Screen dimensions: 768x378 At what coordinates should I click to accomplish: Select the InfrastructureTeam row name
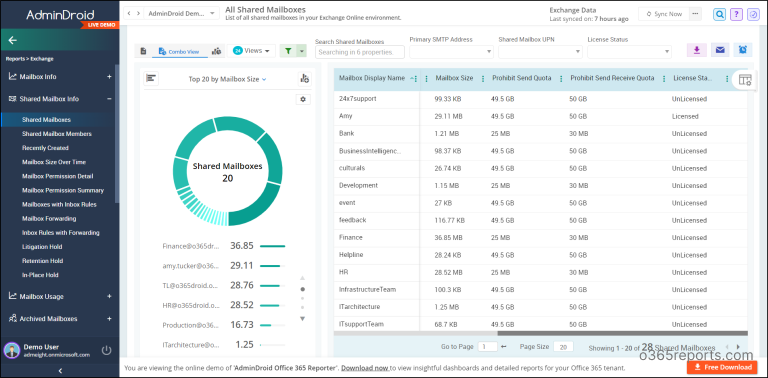point(367,290)
